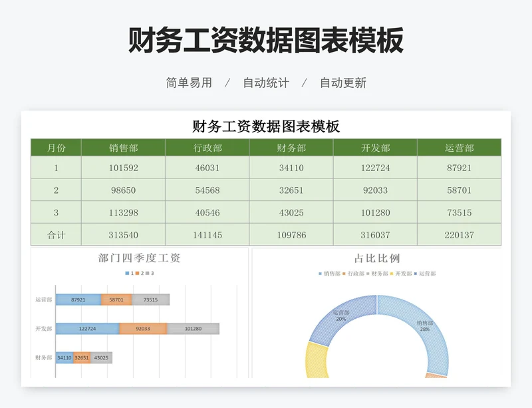
Task: Click the table cell 43025 in row 3
Action: [291, 212]
